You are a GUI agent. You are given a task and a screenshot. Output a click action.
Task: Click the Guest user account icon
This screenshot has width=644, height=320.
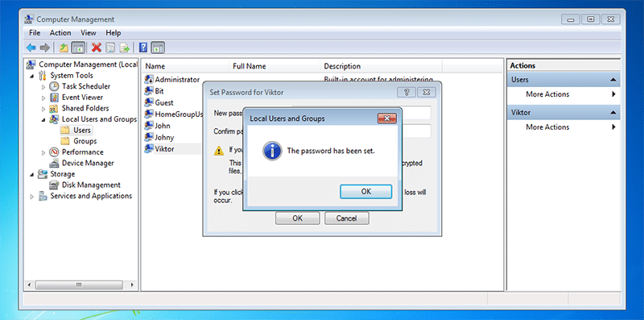(149, 103)
